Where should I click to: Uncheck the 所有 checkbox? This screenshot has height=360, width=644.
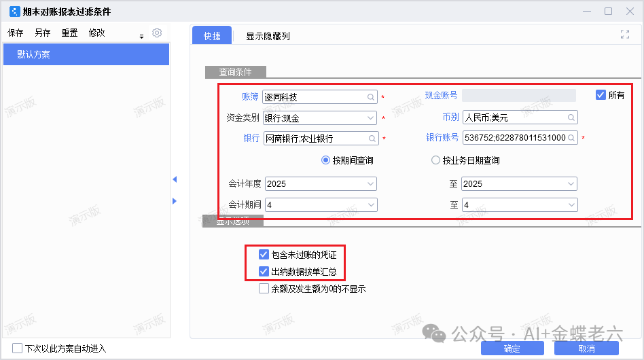601,95
